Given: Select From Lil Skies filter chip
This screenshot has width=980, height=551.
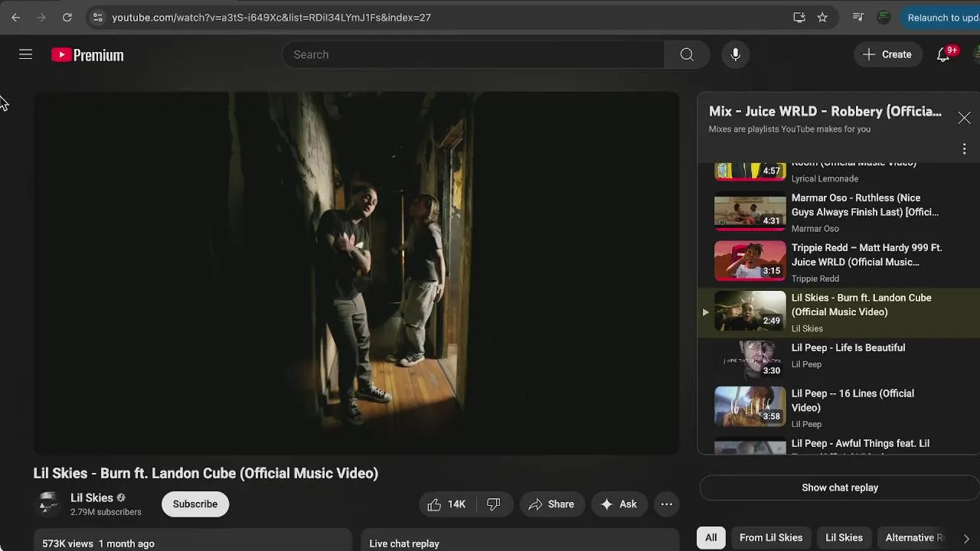Looking at the screenshot, I should [x=771, y=537].
